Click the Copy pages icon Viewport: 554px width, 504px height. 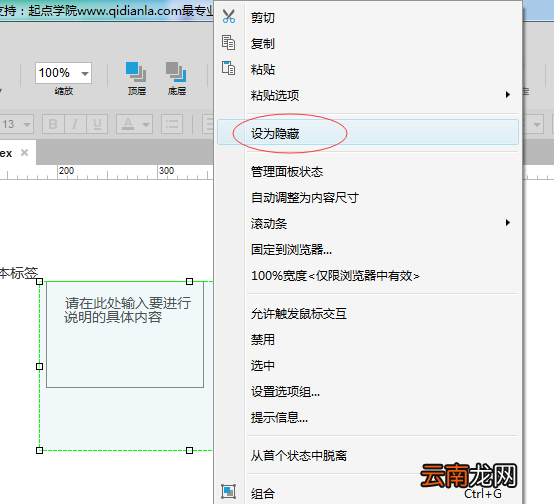click(x=228, y=42)
